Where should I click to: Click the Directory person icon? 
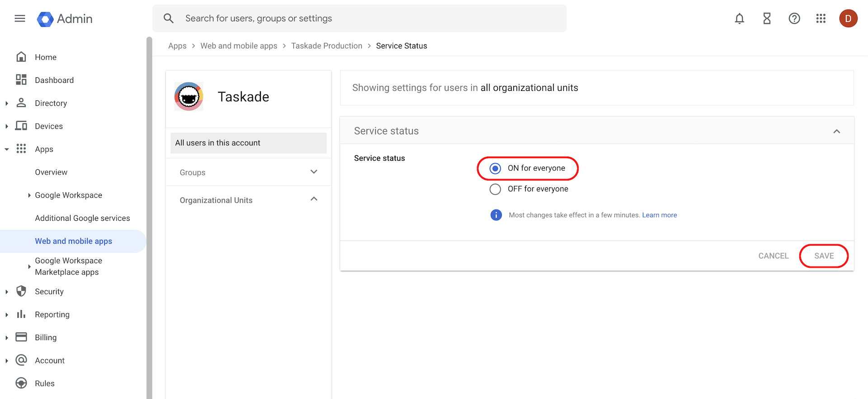pyautogui.click(x=21, y=103)
